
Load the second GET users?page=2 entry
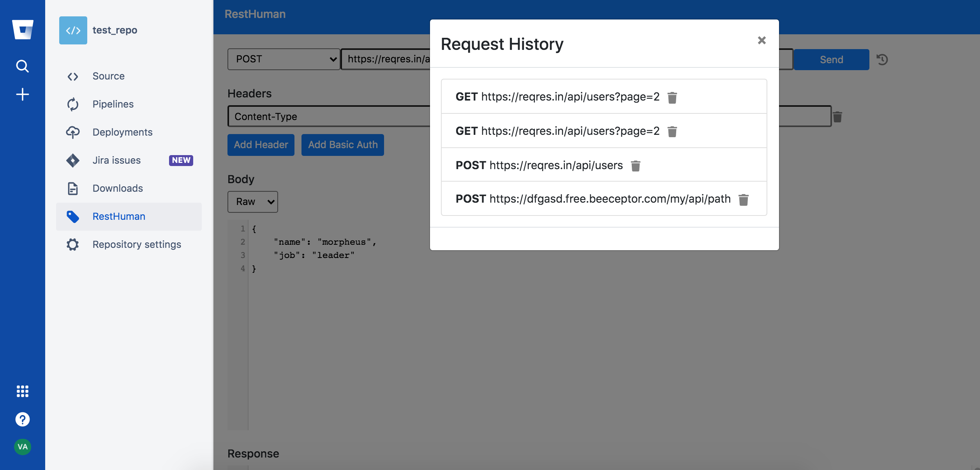tap(557, 131)
